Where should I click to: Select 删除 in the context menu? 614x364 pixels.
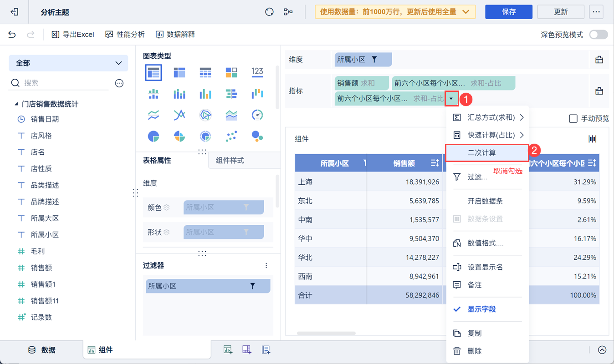pyautogui.click(x=487, y=351)
